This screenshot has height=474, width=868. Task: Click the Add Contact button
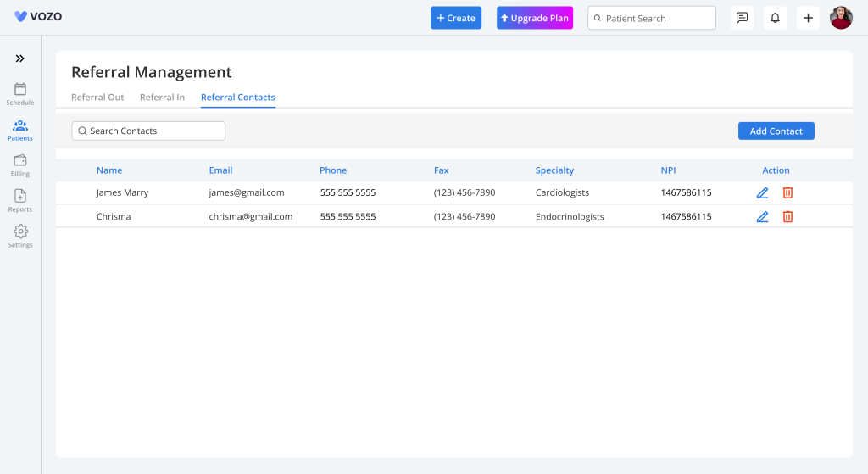click(x=776, y=131)
